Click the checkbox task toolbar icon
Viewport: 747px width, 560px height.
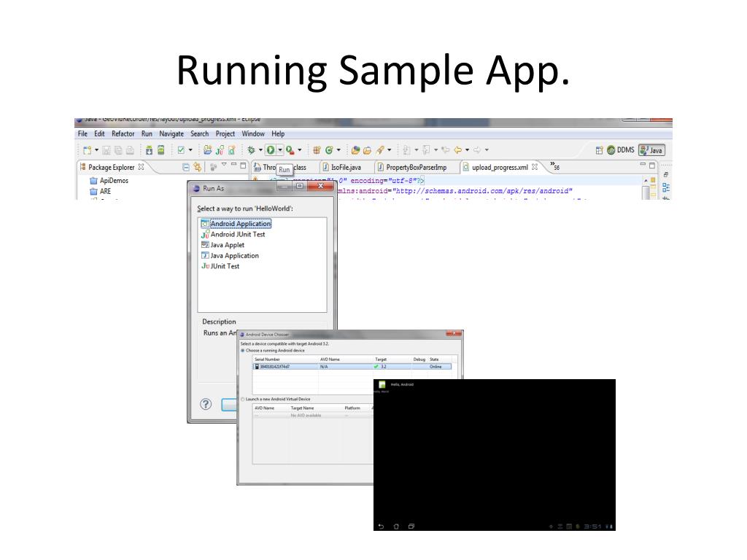point(181,150)
